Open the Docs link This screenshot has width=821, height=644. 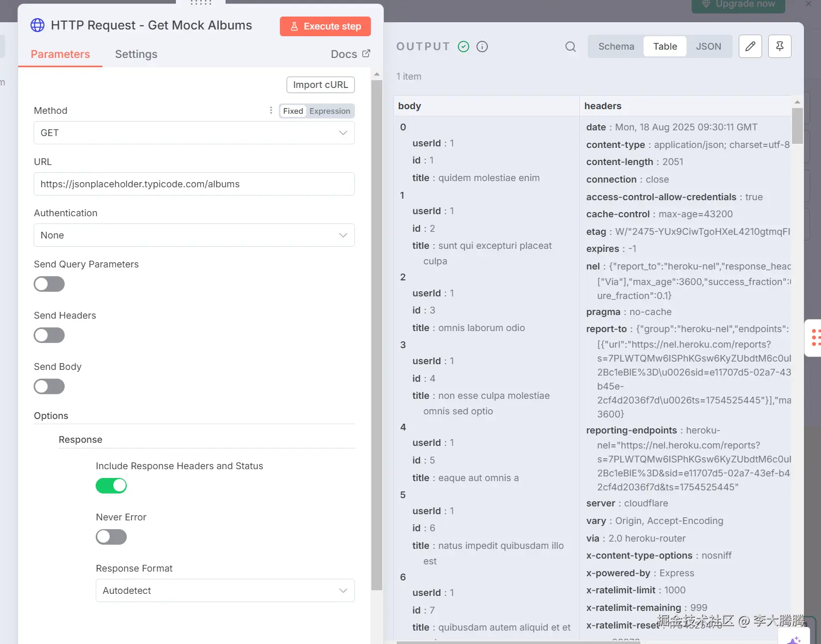(350, 54)
